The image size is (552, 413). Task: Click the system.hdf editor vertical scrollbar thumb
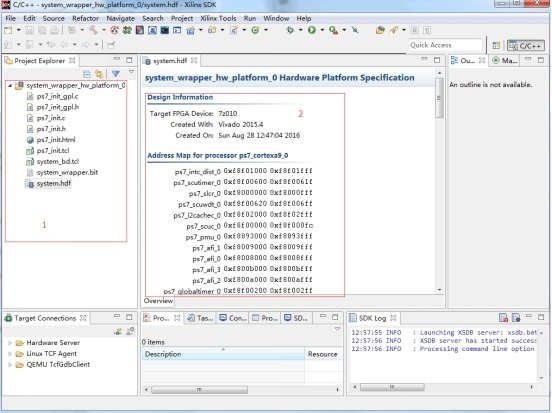click(x=439, y=98)
